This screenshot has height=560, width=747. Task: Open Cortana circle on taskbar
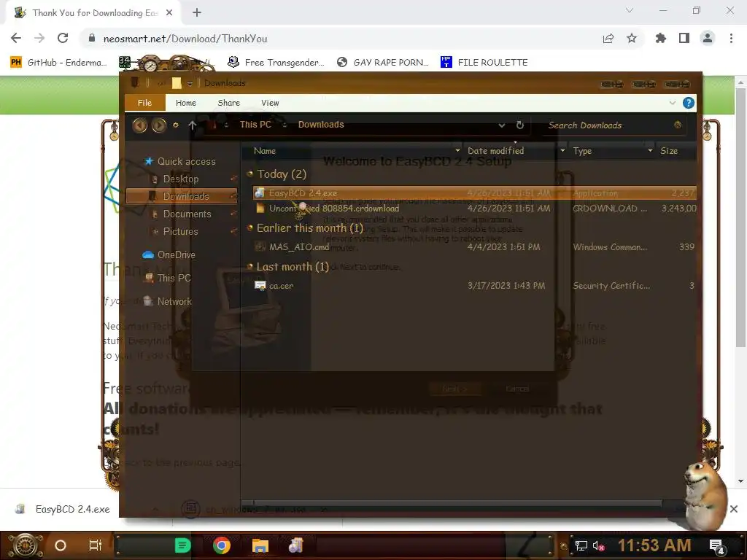pyautogui.click(x=61, y=545)
